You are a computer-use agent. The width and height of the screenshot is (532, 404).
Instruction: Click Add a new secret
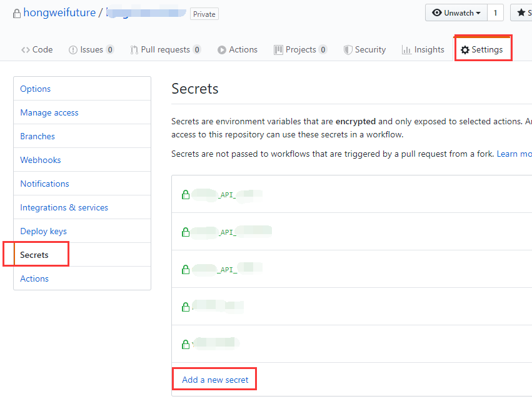(215, 380)
